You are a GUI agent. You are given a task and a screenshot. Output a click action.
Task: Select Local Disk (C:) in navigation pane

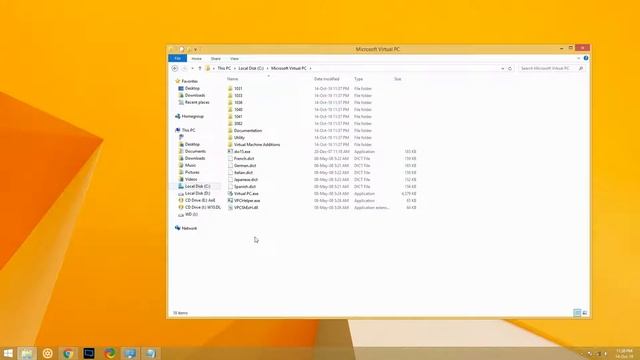click(198, 187)
